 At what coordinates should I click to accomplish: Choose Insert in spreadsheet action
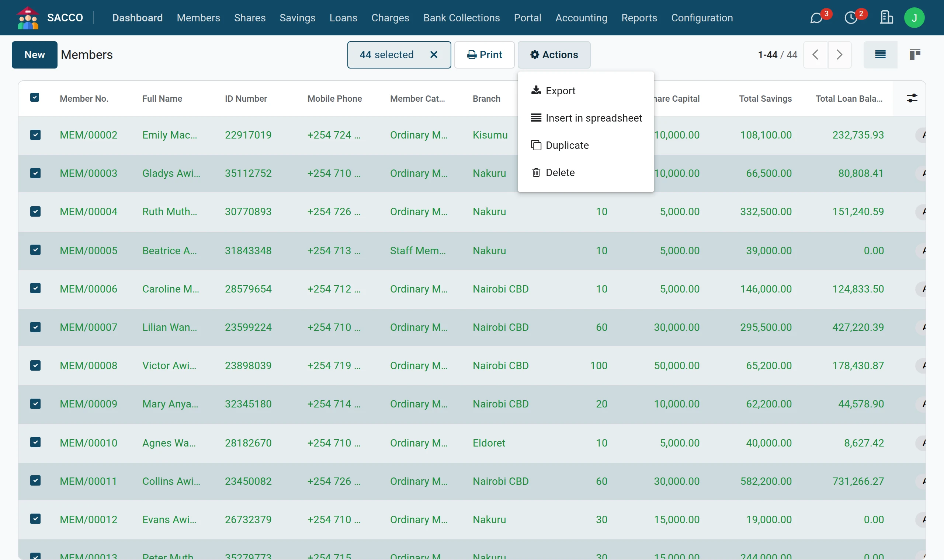point(586,118)
